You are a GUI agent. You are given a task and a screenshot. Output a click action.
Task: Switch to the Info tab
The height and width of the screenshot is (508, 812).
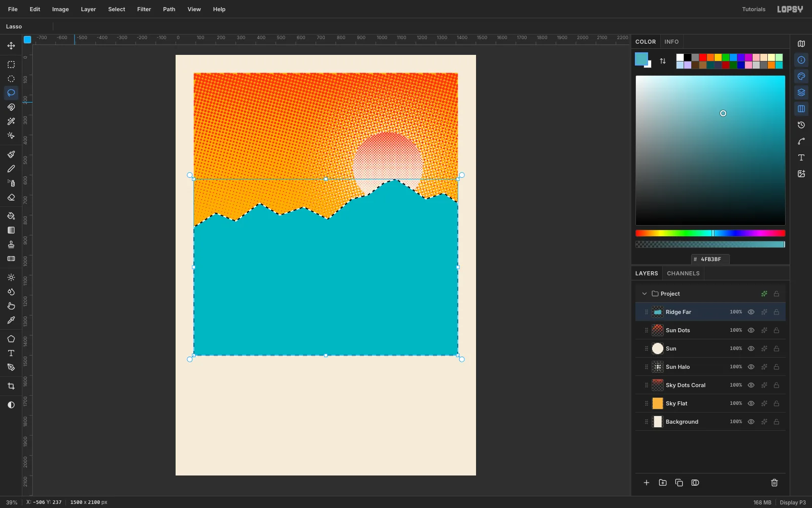pos(671,42)
